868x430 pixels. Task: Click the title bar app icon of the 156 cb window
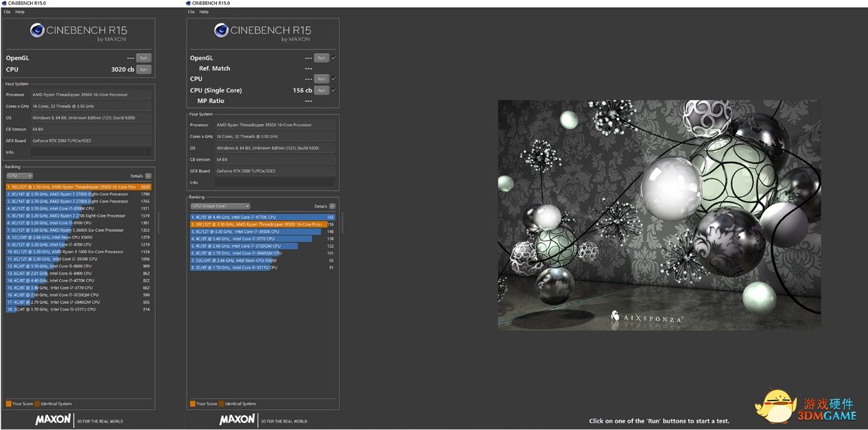[x=188, y=3]
